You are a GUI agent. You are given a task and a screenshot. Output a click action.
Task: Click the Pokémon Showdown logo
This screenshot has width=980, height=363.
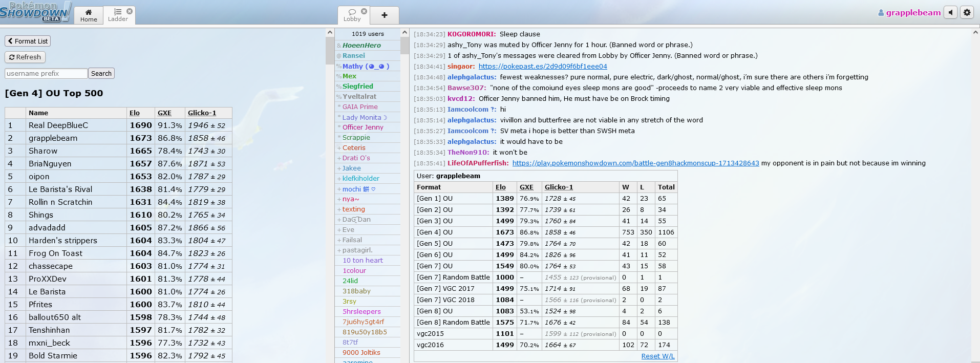(x=35, y=12)
